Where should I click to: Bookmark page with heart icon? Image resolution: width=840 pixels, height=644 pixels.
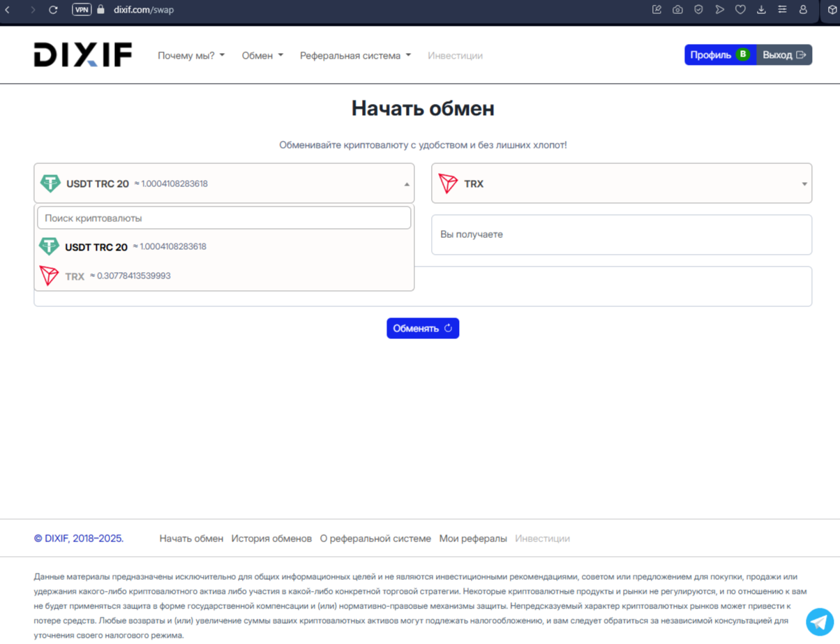click(x=740, y=10)
